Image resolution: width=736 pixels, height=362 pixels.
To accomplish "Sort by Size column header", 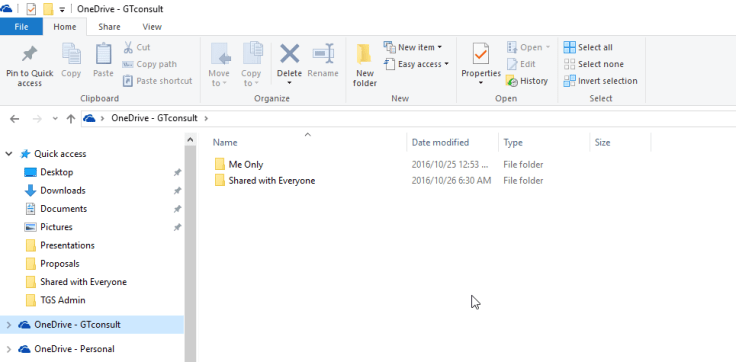I will pyautogui.click(x=602, y=143).
